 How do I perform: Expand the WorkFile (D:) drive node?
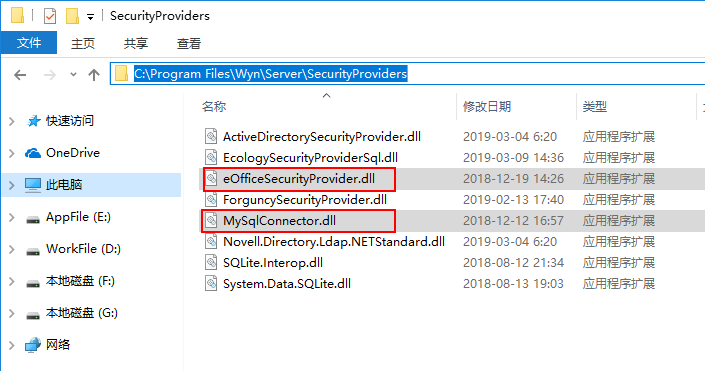click(12, 250)
